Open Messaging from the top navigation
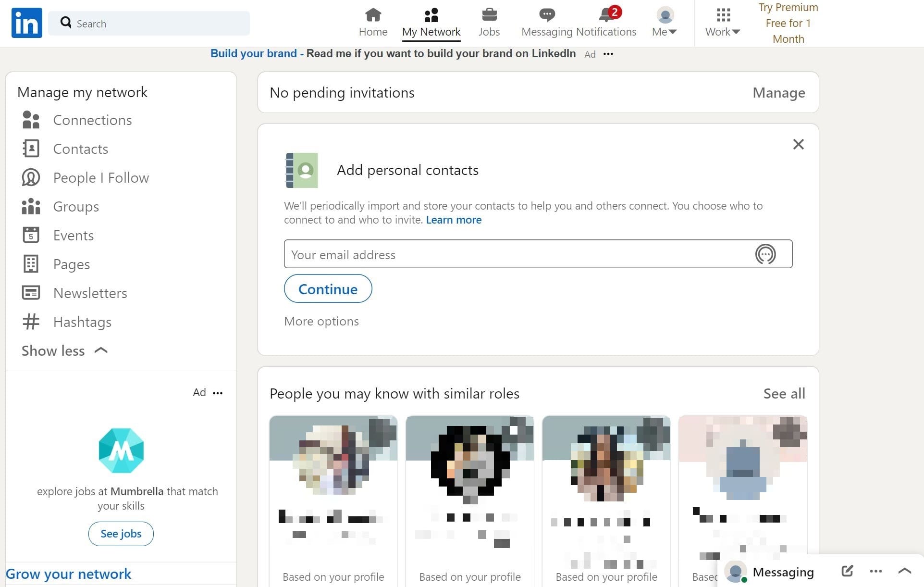Viewport: 924px width, 587px height. [x=546, y=15]
